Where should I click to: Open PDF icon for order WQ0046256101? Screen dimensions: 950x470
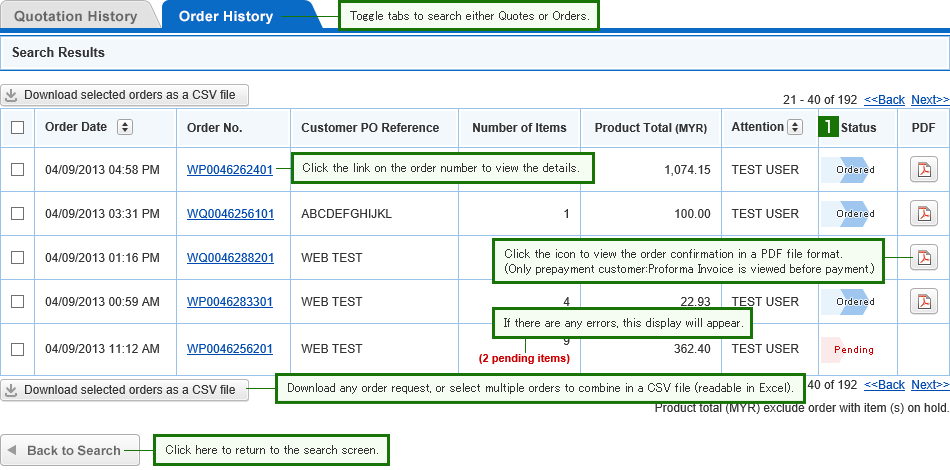pos(923,214)
